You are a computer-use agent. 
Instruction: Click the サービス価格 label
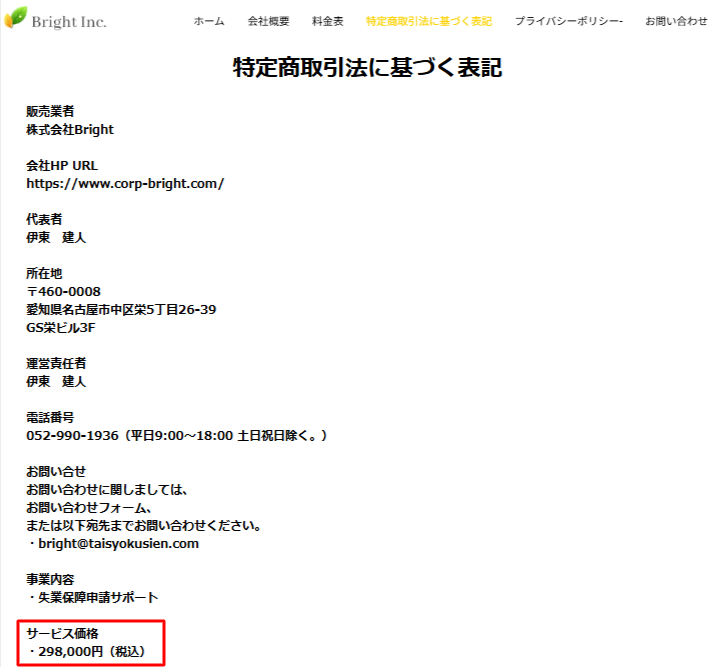62,633
